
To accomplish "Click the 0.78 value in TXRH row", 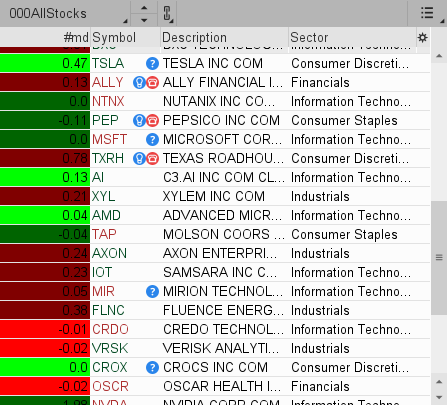I will [x=75, y=158].
